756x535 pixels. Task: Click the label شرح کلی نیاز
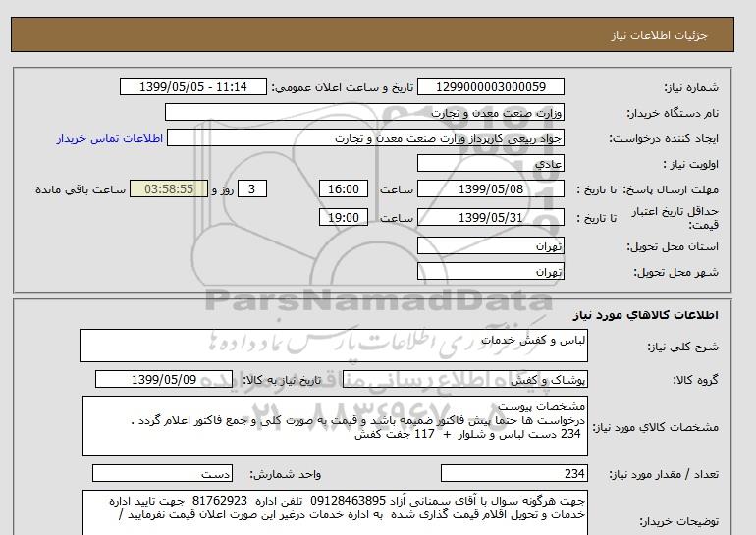click(682, 347)
